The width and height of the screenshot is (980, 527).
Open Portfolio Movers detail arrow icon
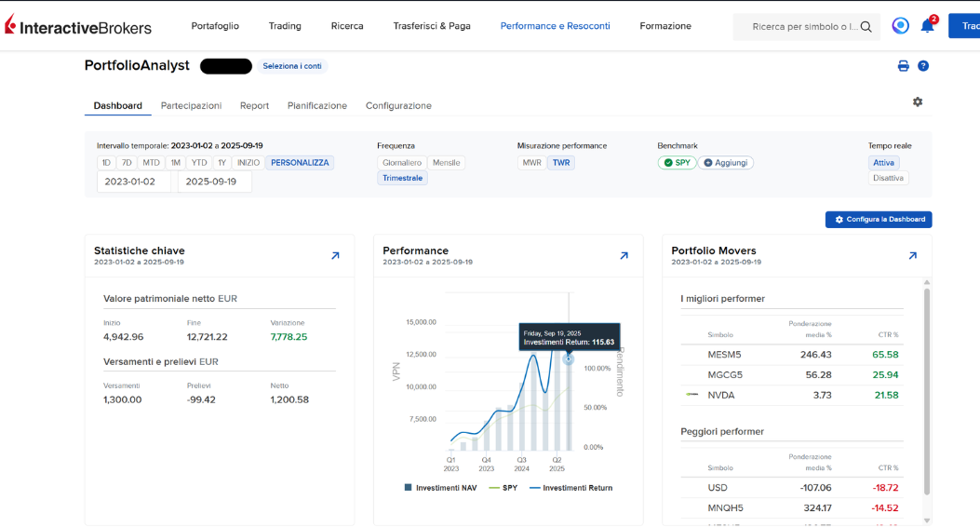[912, 255]
